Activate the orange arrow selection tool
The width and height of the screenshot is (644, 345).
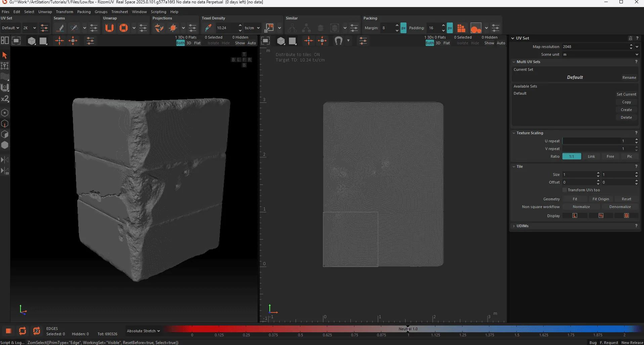point(5,55)
